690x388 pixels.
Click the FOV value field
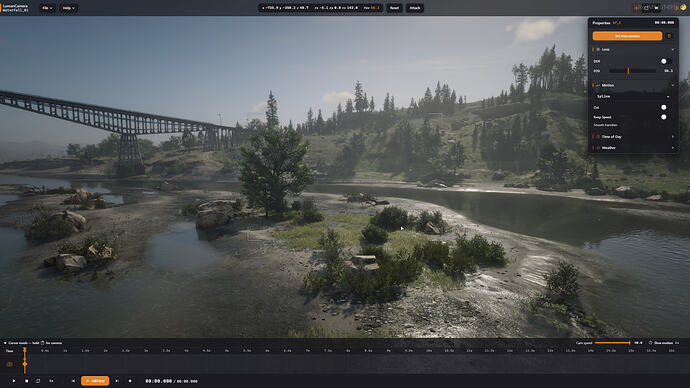(668, 71)
